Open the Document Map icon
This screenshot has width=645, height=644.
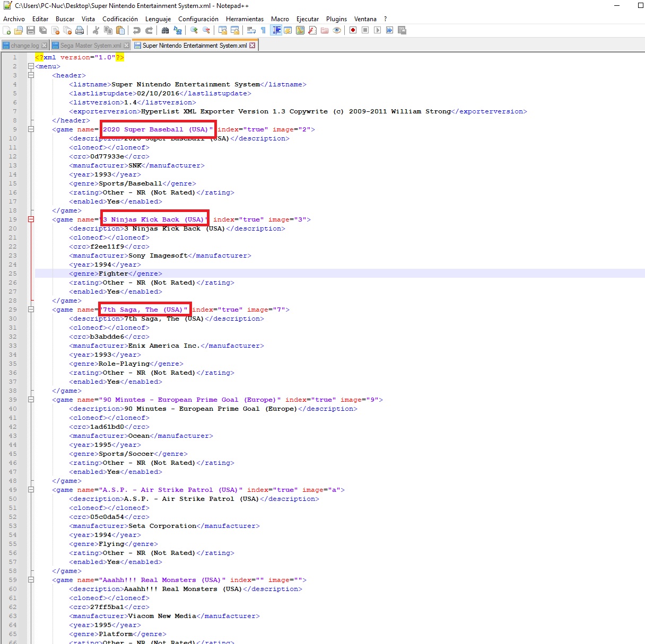point(300,30)
